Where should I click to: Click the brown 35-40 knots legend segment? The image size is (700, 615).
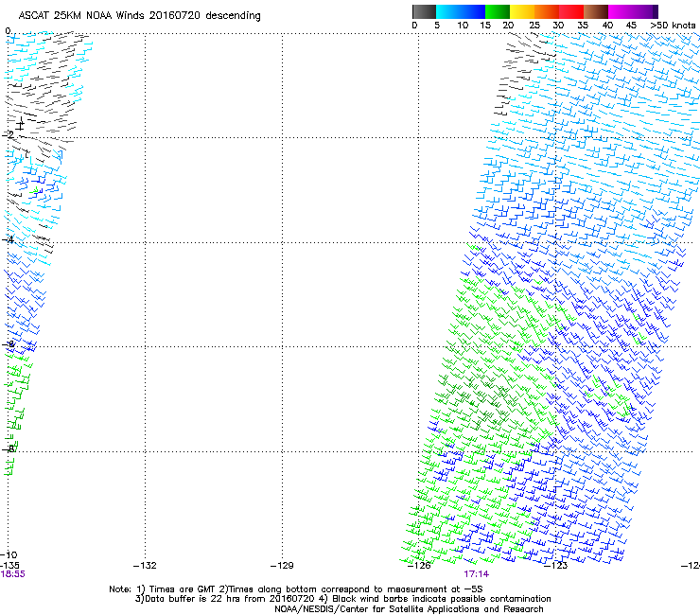pos(596,11)
